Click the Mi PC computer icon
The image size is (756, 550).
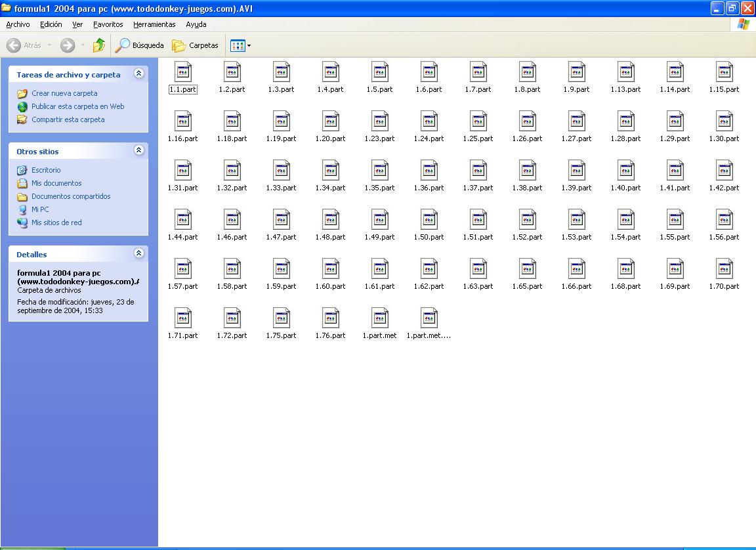22,209
